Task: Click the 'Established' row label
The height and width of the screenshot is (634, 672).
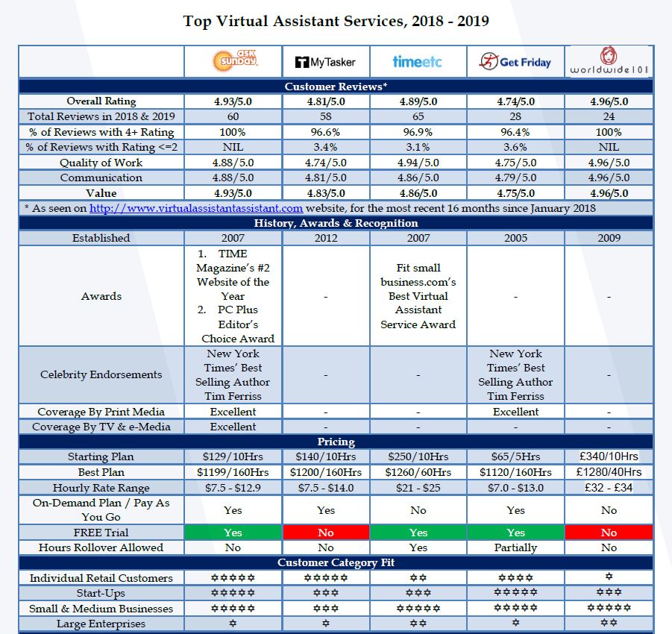Action: point(101,238)
